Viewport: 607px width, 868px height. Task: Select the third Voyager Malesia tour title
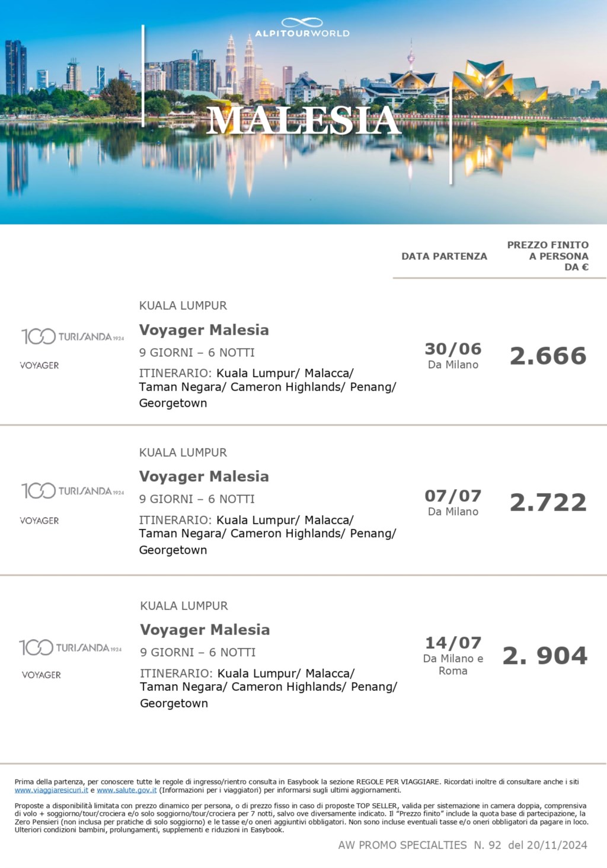point(205,630)
